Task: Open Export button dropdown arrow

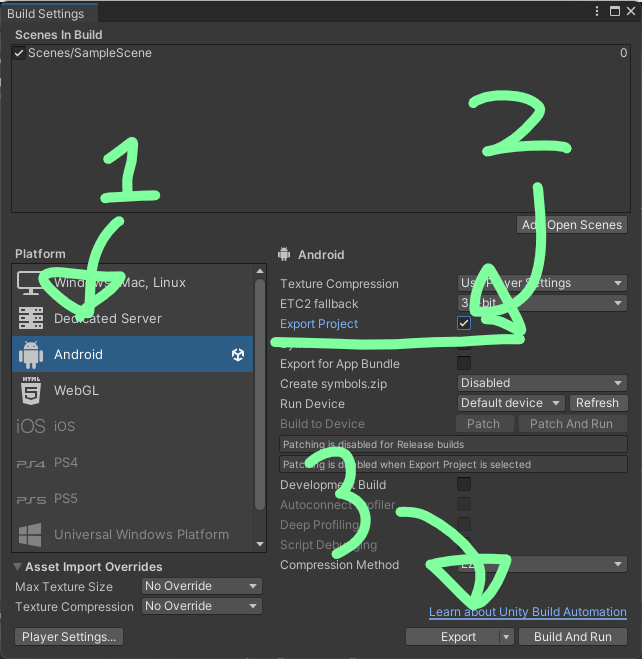Action: 506,637
